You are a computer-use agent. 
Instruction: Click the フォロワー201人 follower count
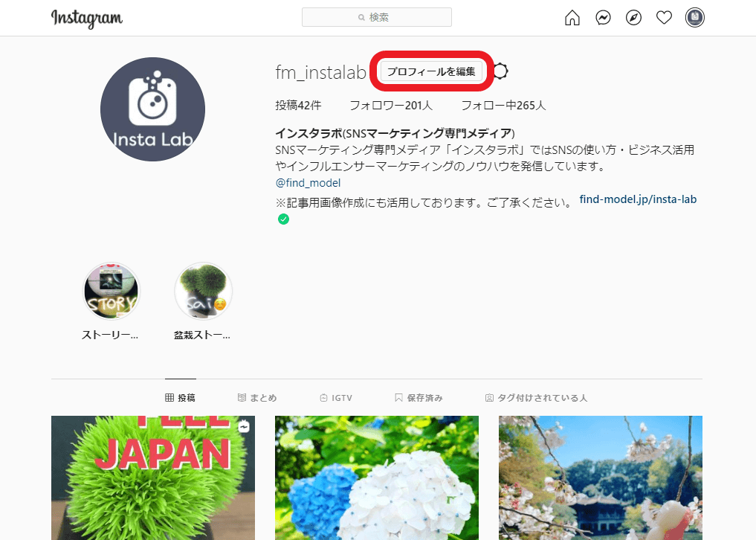tap(392, 105)
